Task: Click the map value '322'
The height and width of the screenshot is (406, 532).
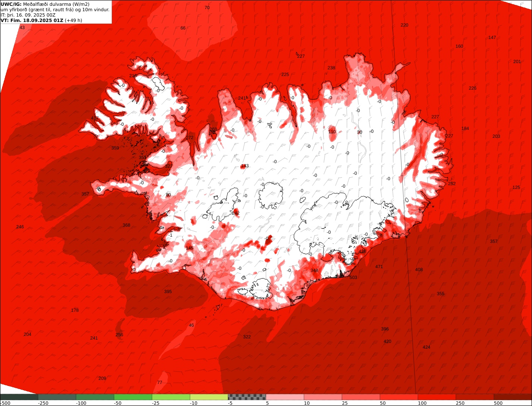Action: (x=247, y=337)
